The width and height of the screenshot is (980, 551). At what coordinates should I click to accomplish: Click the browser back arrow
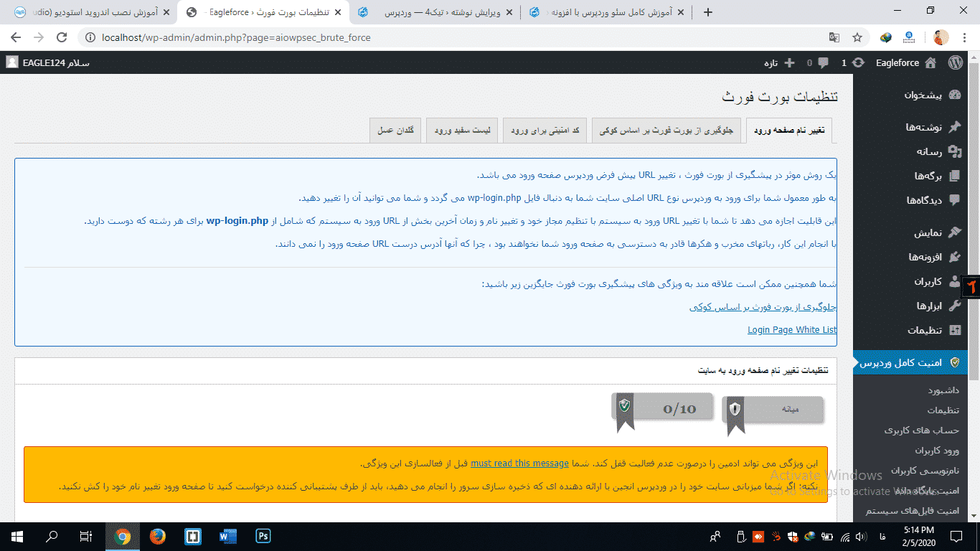[x=16, y=37]
